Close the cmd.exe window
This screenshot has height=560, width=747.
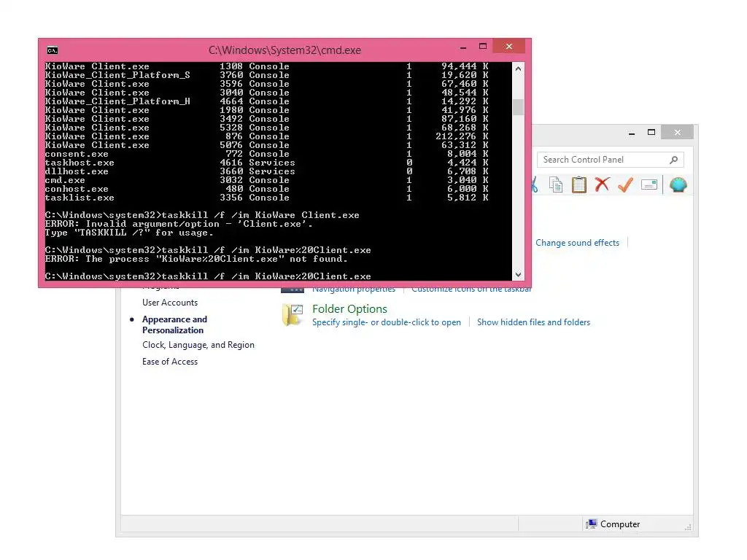(x=508, y=46)
